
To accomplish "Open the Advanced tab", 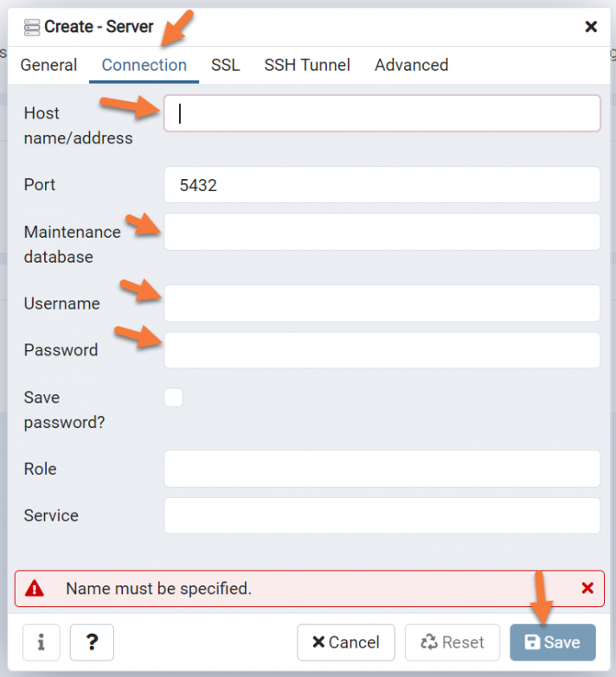I will (411, 65).
